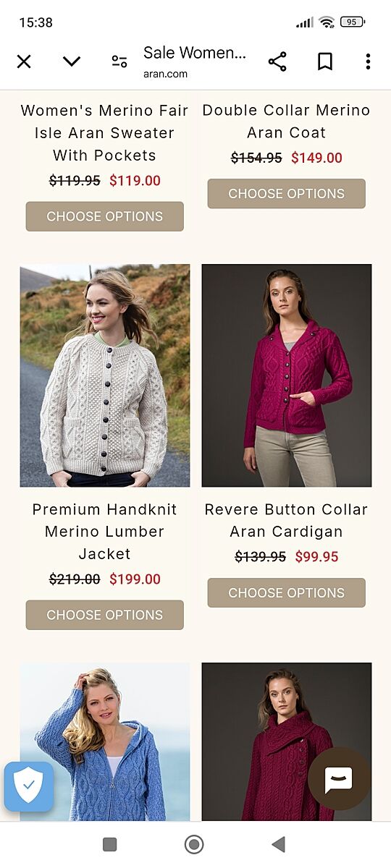The height and width of the screenshot is (868, 391).
Task: Tap the share icon
Action: [277, 61]
